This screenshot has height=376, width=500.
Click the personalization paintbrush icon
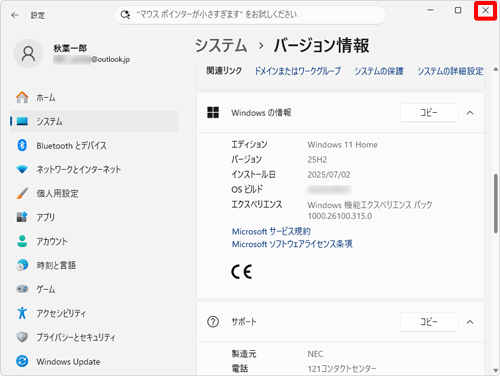coord(22,193)
